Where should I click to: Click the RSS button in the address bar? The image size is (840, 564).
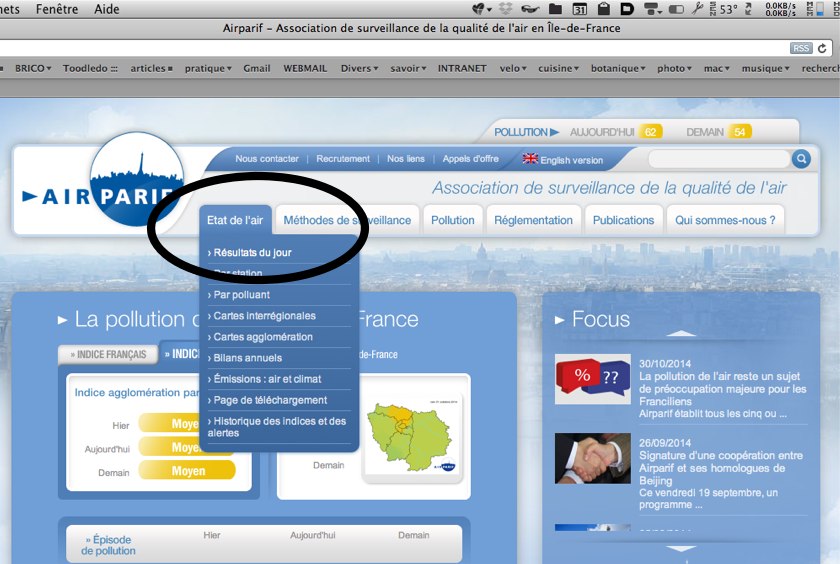point(801,48)
